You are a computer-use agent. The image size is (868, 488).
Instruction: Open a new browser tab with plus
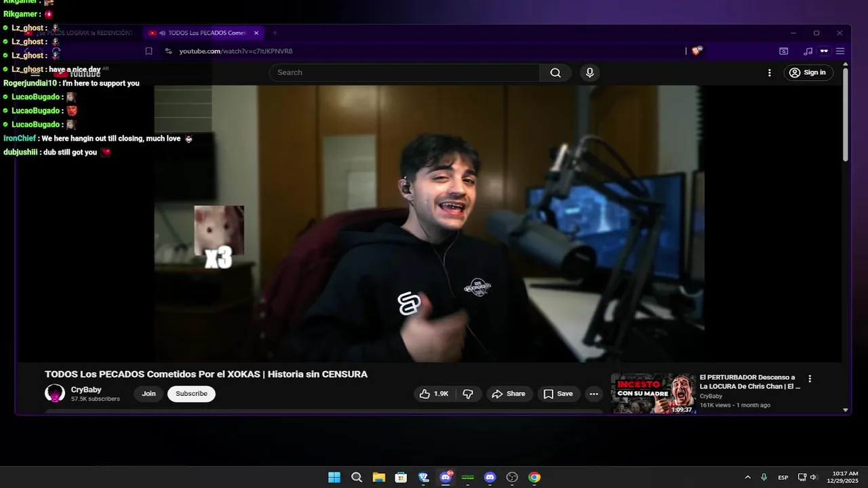(275, 33)
